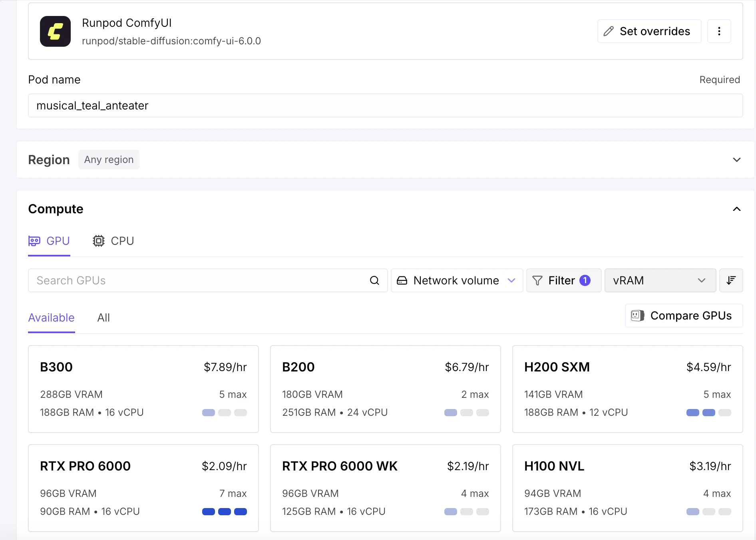Switch to the All GPUs tab
Image resolution: width=756 pixels, height=540 pixels.
tap(103, 318)
